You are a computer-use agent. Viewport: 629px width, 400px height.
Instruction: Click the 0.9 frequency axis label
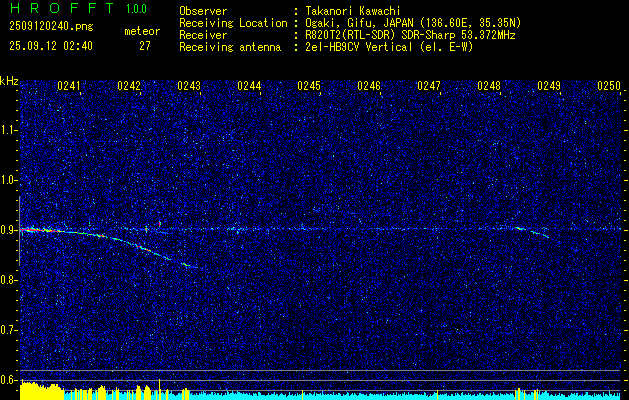9,230
